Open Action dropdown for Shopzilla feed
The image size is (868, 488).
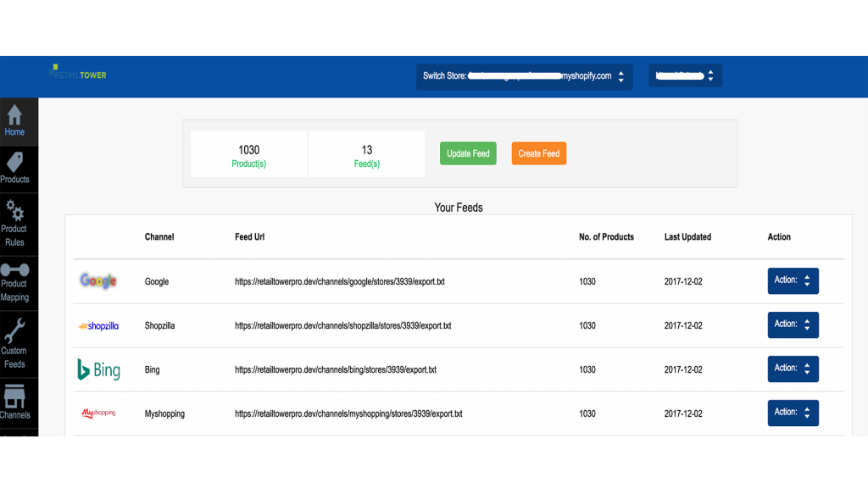point(793,324)
